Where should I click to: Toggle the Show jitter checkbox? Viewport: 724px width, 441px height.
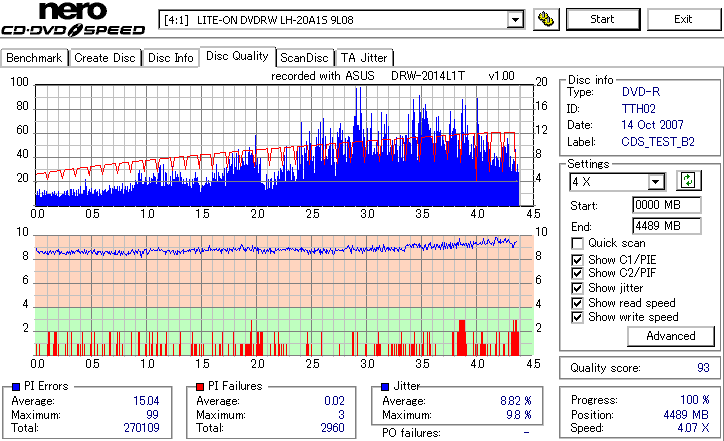[x=577, y=288]
